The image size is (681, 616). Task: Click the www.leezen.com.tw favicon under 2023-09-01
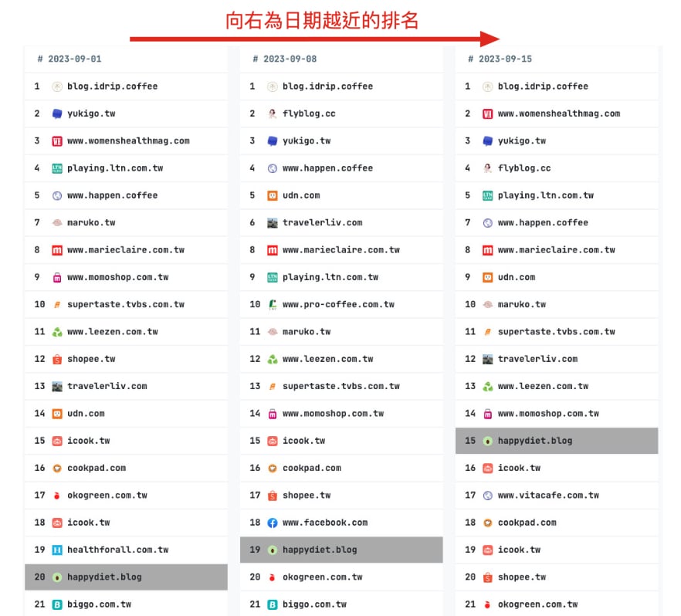pyautogui.click(x=57, y=332)
